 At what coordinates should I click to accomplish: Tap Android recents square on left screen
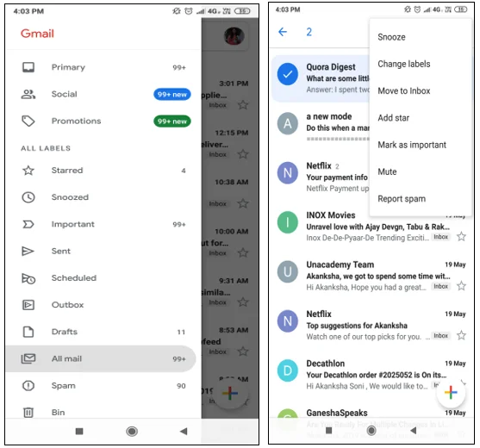[x=79, y=432]
